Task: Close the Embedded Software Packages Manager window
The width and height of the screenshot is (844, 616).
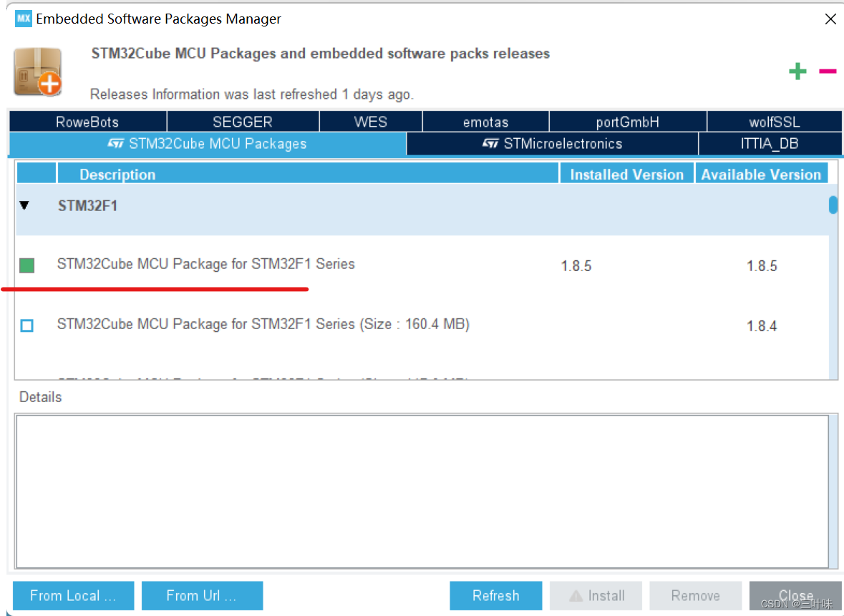Action: pos(830,19)
